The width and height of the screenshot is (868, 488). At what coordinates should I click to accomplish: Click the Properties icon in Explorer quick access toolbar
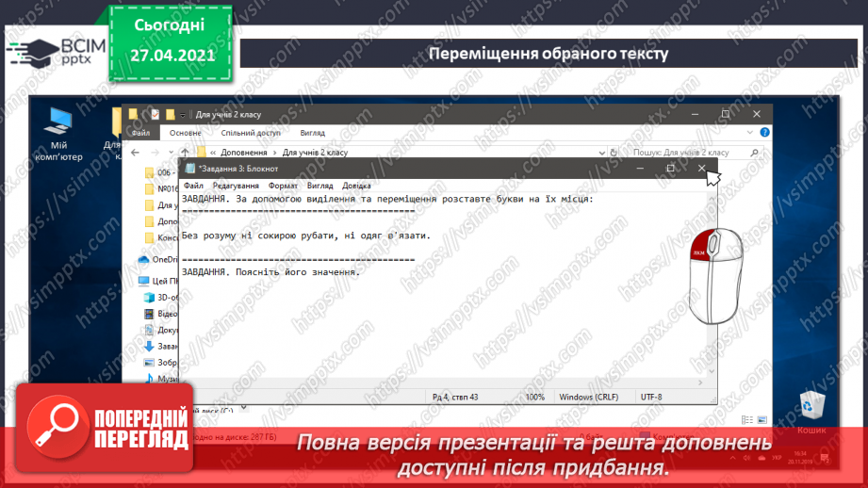pos(155,115)
